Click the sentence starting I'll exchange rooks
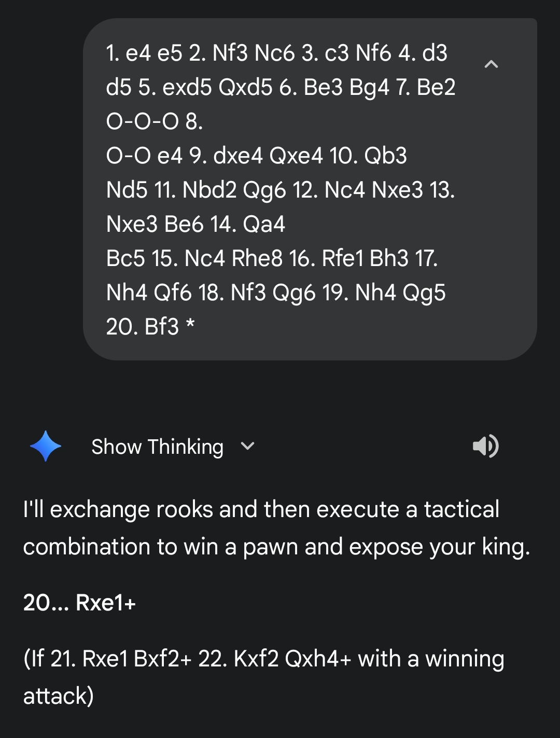The image size is (560, 738). click(x=261, y=509)
